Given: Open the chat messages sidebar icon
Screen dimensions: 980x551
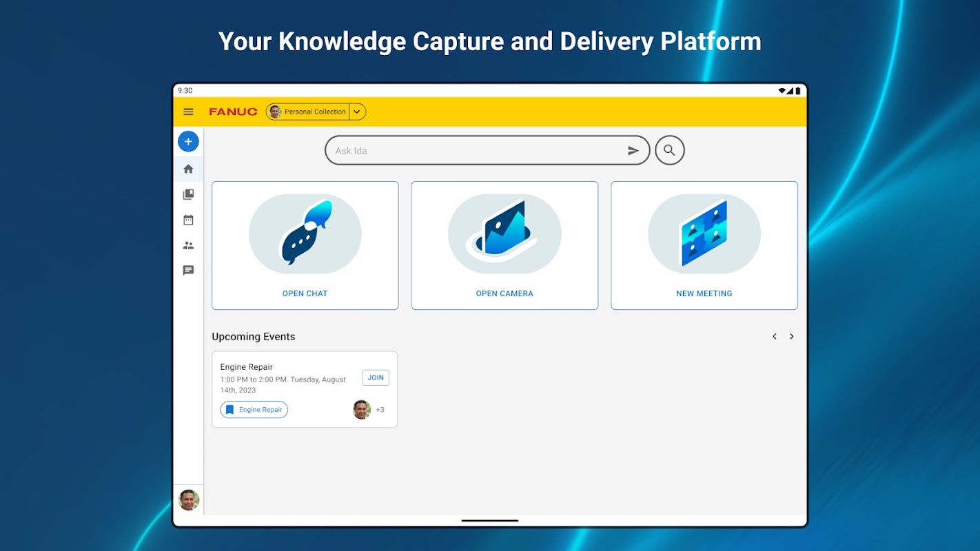Looking at the screenshot, I should click(188, 271).
